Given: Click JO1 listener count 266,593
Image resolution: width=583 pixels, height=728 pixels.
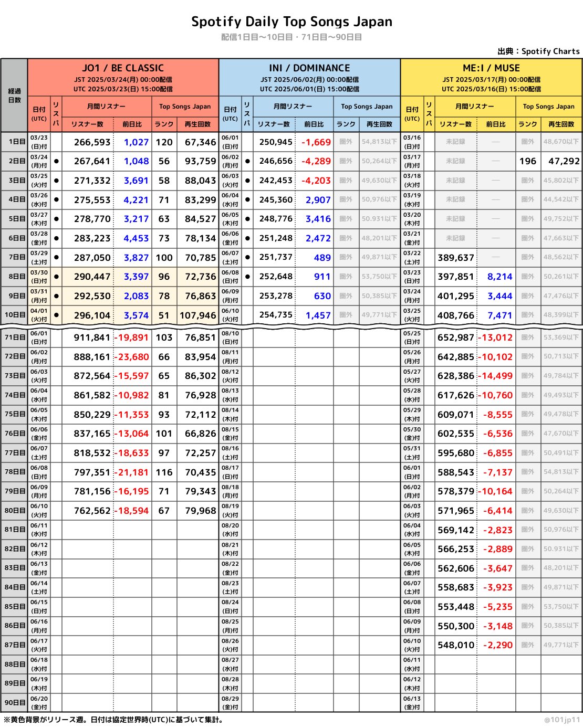Looking at the screenshot, I should [92, 142].
